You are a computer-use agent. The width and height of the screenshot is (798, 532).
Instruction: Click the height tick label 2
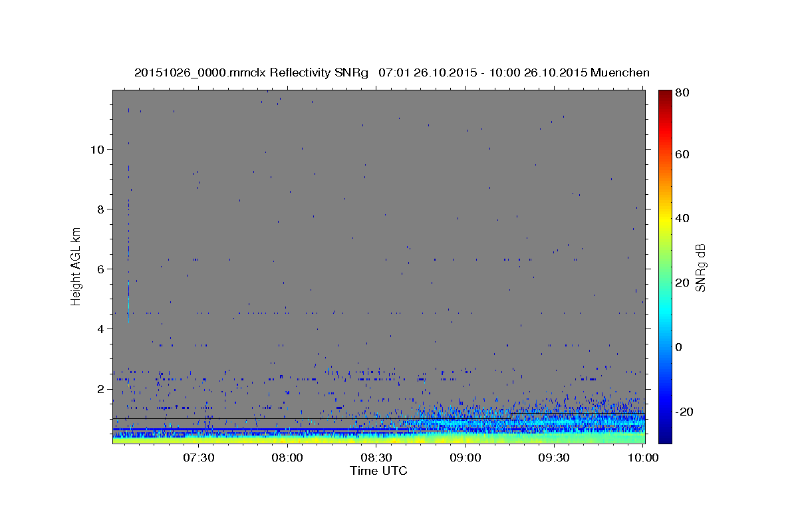(x=101, y=388)
